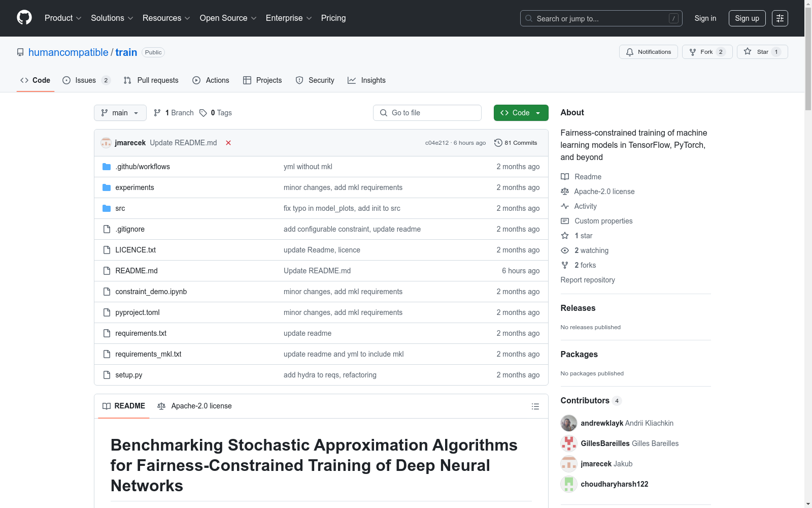Click the 81 Commits history link

tap(516, 143)
